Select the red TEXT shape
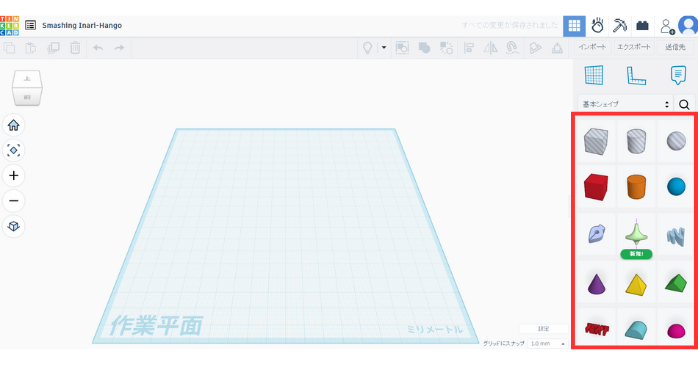Image resolution: width=698 pixels, height=365 pixels. point(597,329)
